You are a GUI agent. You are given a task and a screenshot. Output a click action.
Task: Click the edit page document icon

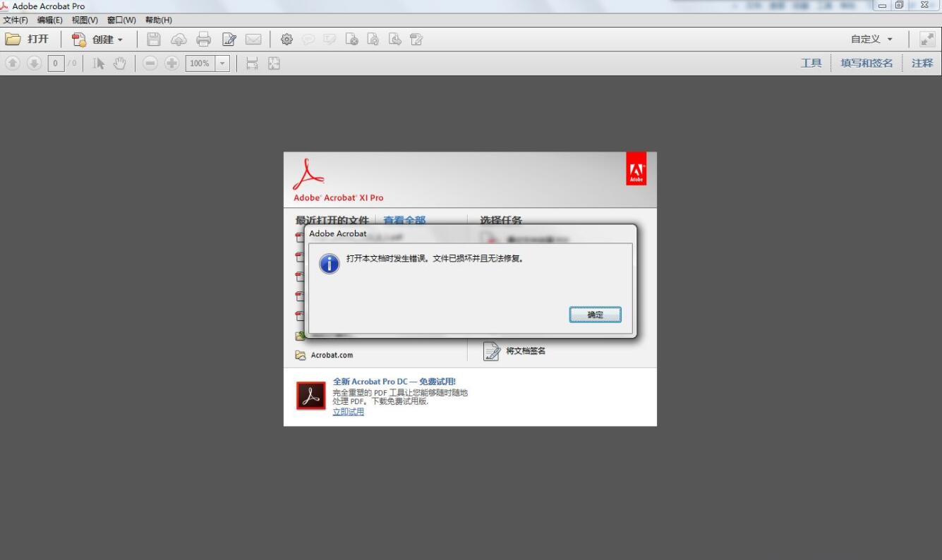pos(416,39)
